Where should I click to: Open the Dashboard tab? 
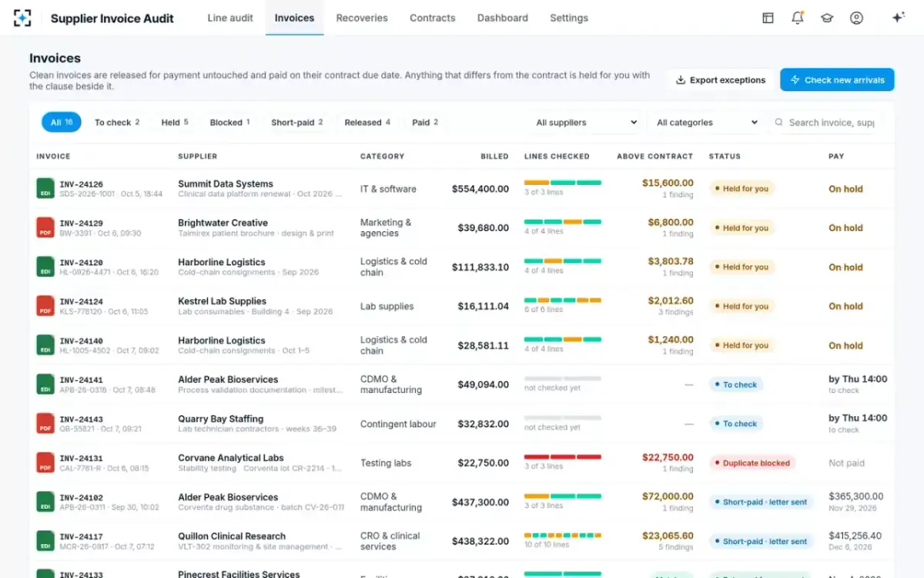(x=503, y=18)
